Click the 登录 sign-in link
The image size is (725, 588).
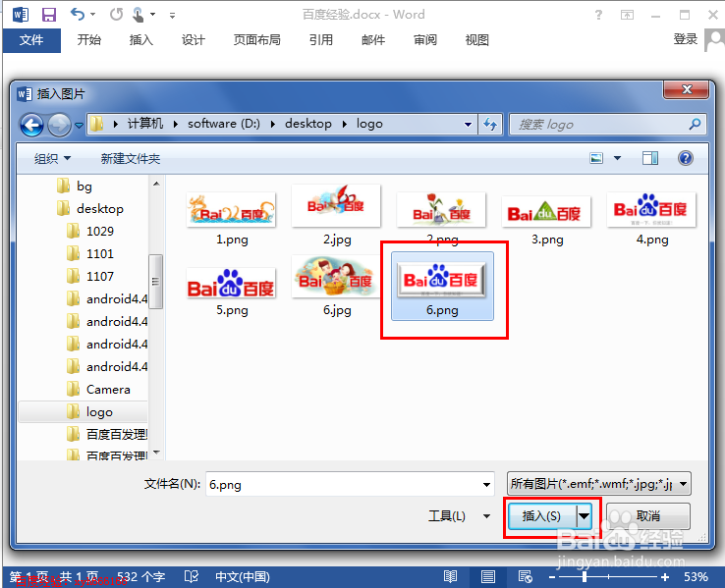[x=686, y=39]
